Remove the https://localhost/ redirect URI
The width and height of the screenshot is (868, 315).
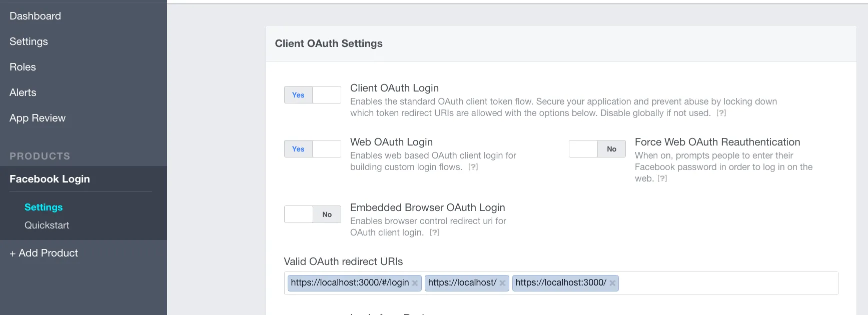(502, 283)
